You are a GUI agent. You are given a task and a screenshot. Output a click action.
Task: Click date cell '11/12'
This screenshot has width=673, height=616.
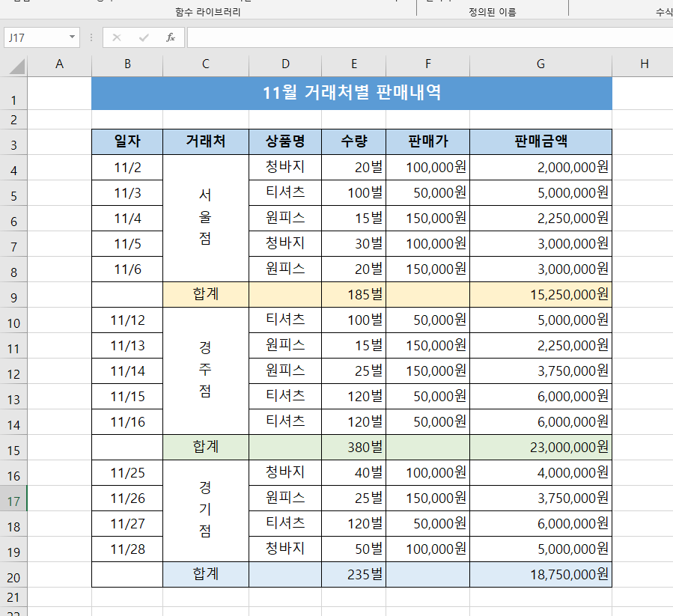pyautogui.click(x=127, y=320)
